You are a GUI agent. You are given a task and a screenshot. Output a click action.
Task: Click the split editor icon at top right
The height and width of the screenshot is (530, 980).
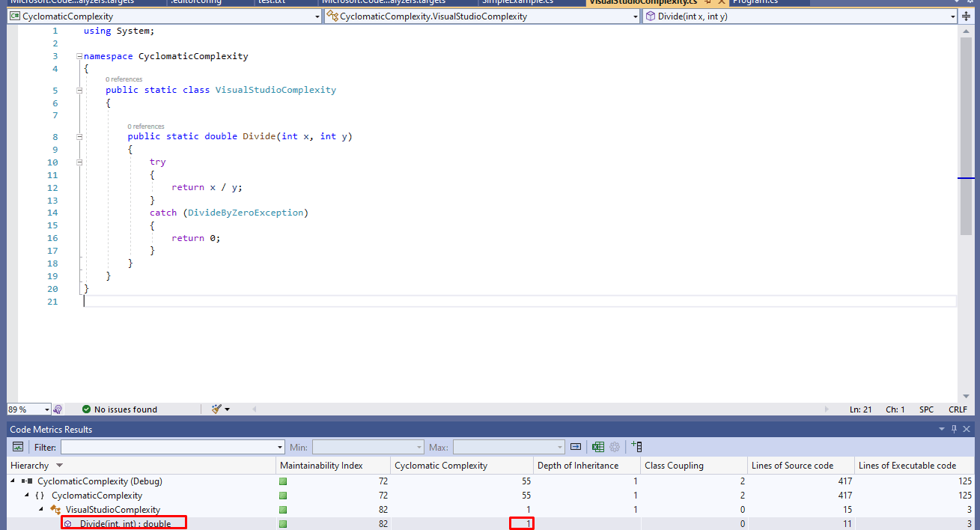[966, 16]
